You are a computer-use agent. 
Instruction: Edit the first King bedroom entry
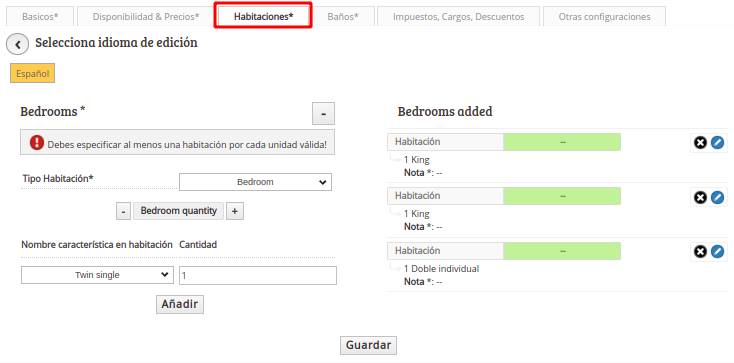[717, 142]
